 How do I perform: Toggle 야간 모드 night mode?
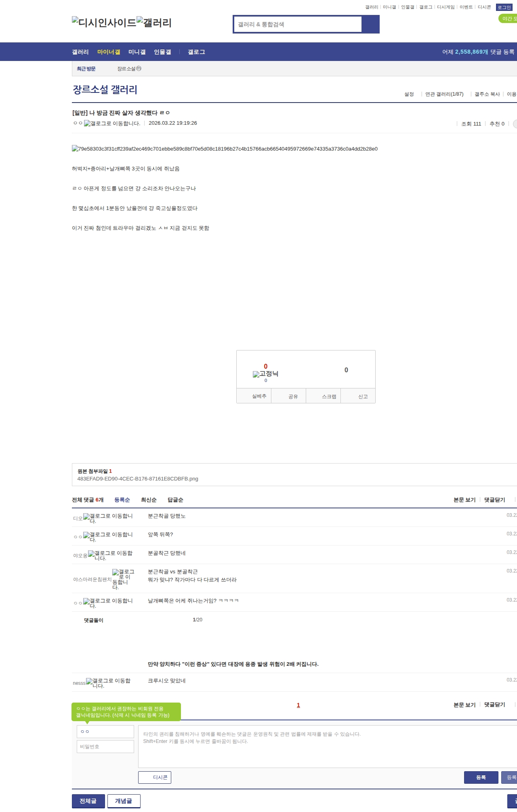(508, 19)
